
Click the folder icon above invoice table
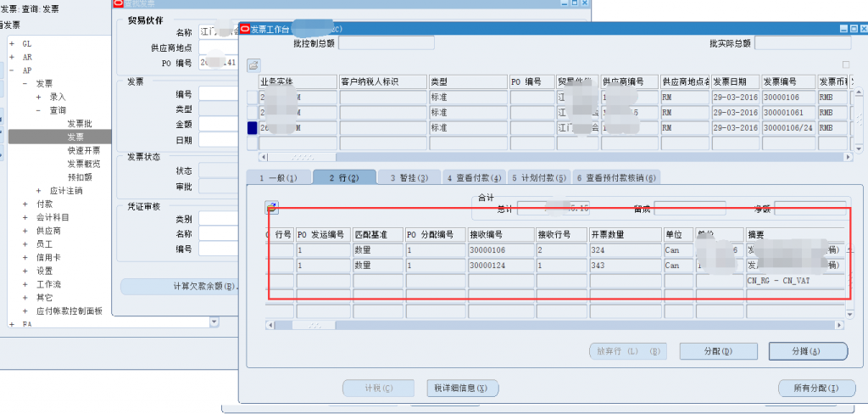(253, 64)
